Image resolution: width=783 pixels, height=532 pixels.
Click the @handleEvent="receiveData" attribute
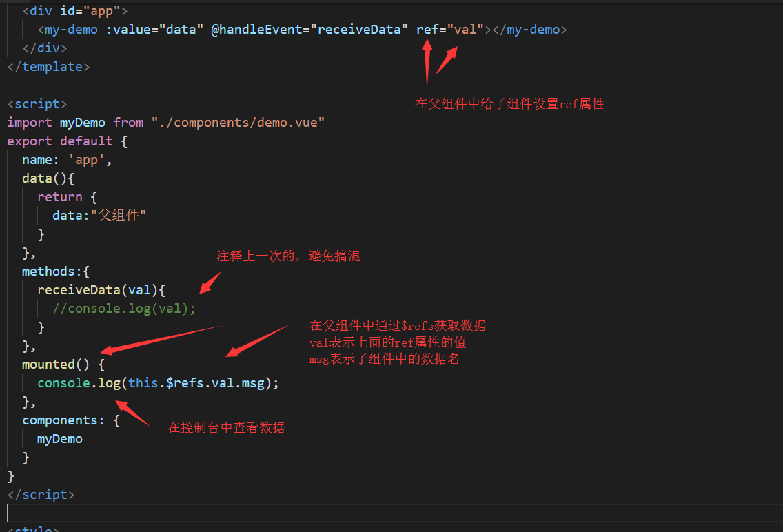click(309, 30)
